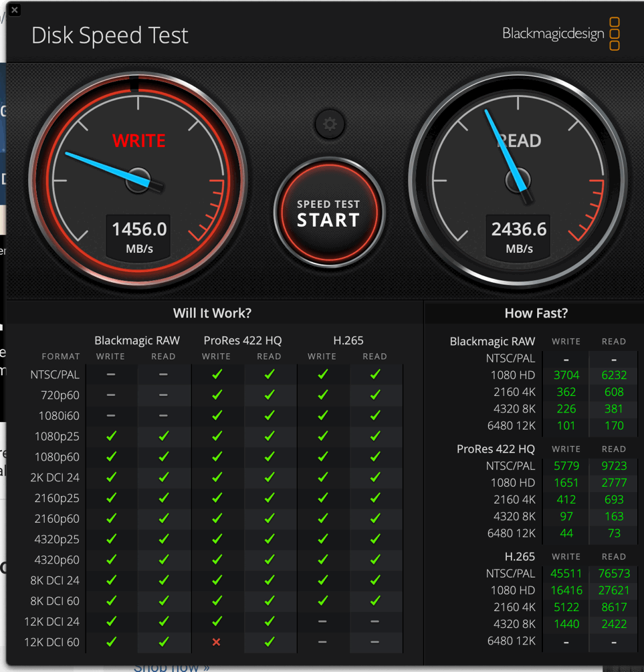Image resolution: width=644 pixels, height=672 pixels.
Task: Click the red X for 12K DCI 60 ProRes write
Action: [x=217, y=641]
